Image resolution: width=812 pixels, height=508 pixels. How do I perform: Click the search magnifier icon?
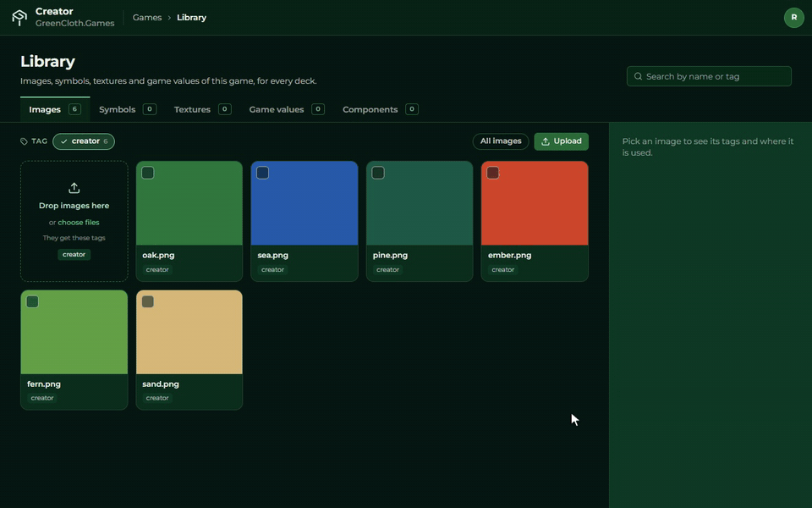click(x=638, y=76)
